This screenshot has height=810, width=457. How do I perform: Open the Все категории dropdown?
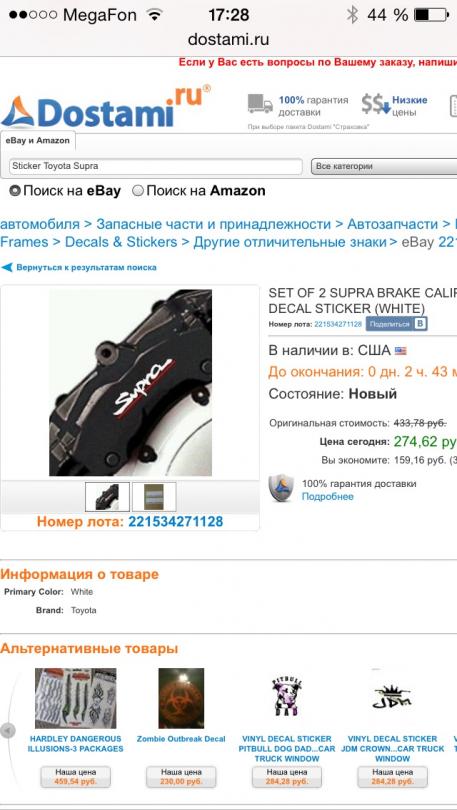(384, 166)
